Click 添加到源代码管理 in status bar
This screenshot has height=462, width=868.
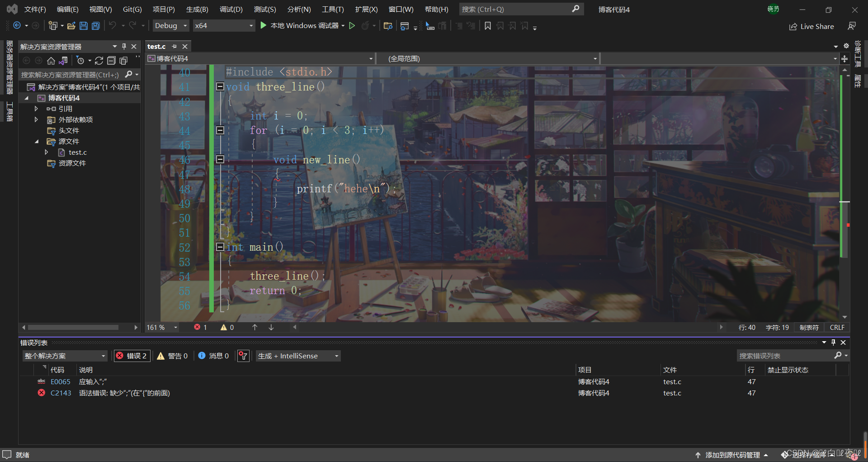pos(732,455)
